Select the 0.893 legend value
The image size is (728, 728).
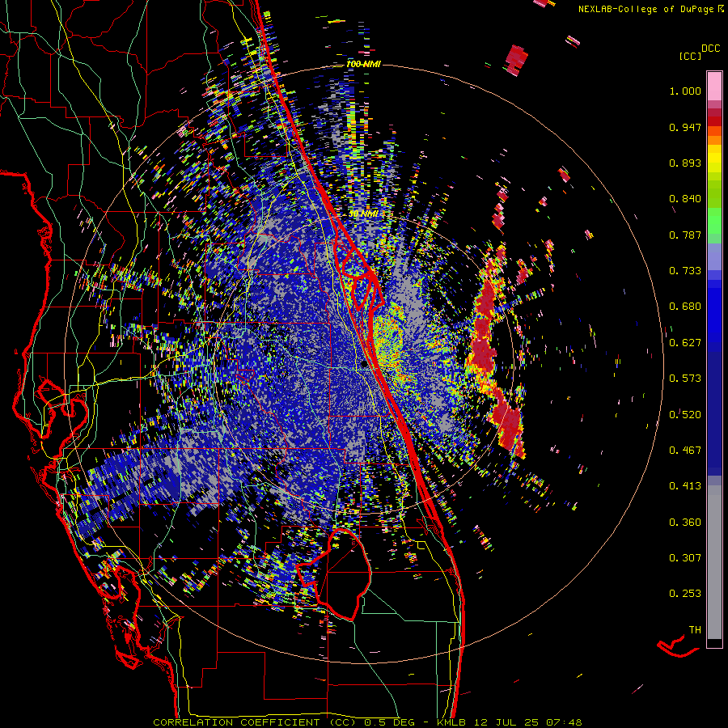point(685,163)
